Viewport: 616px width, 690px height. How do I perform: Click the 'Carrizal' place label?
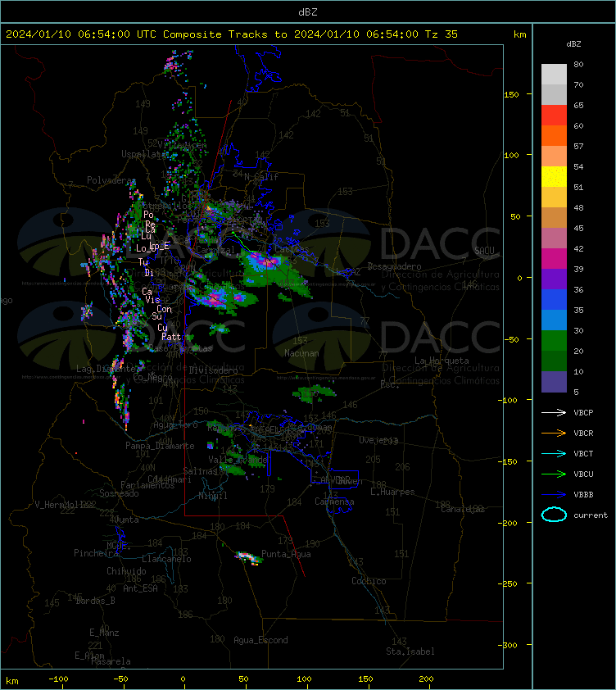pyautogui.click(x=215, y=249)
